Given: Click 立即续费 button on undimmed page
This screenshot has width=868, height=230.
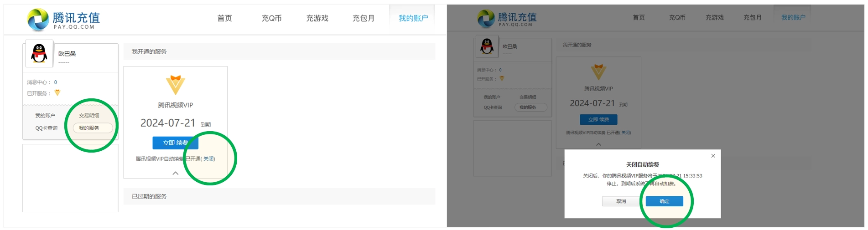Looking at the screenshot, I should 175,143.
